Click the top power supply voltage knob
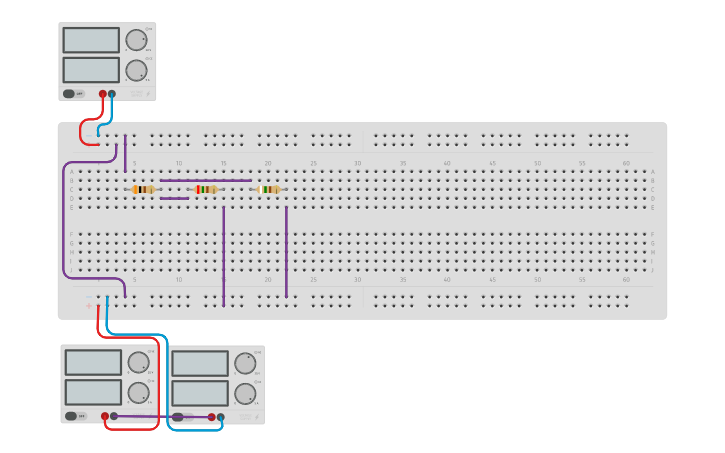The image size is (725, 453). click(x=136, y=40)
